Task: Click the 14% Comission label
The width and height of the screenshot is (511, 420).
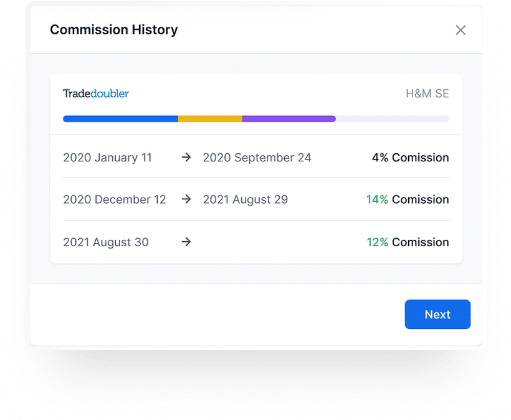Action: click(408, 199)
